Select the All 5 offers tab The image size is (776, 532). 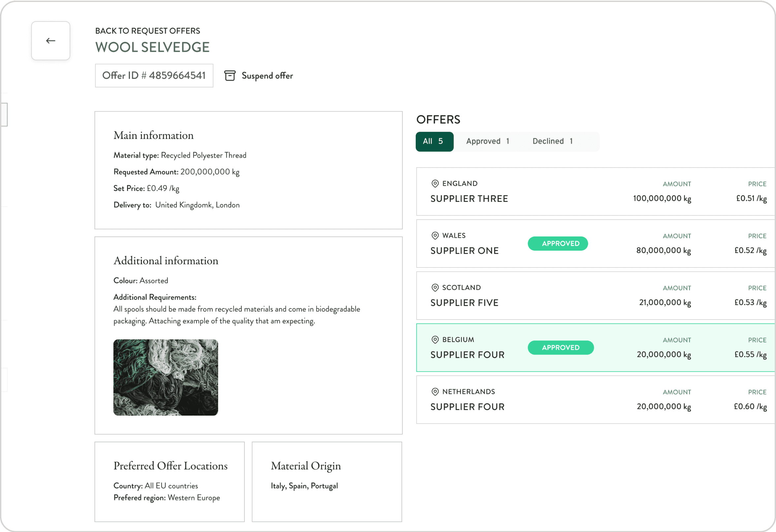[x=435, y=141]
